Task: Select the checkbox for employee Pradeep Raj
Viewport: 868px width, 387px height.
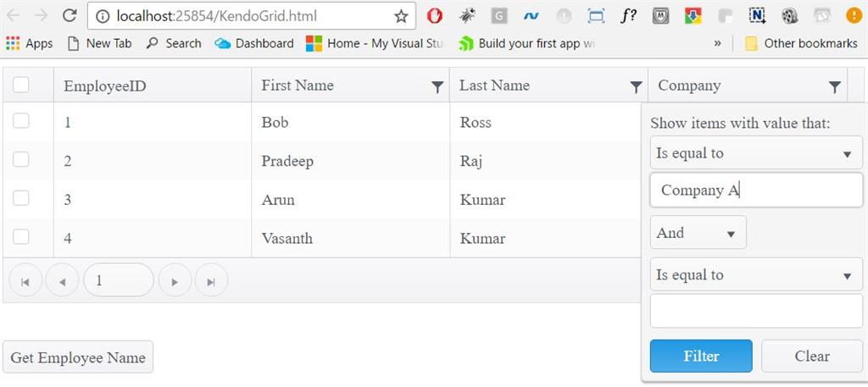Action: [21, 159]
